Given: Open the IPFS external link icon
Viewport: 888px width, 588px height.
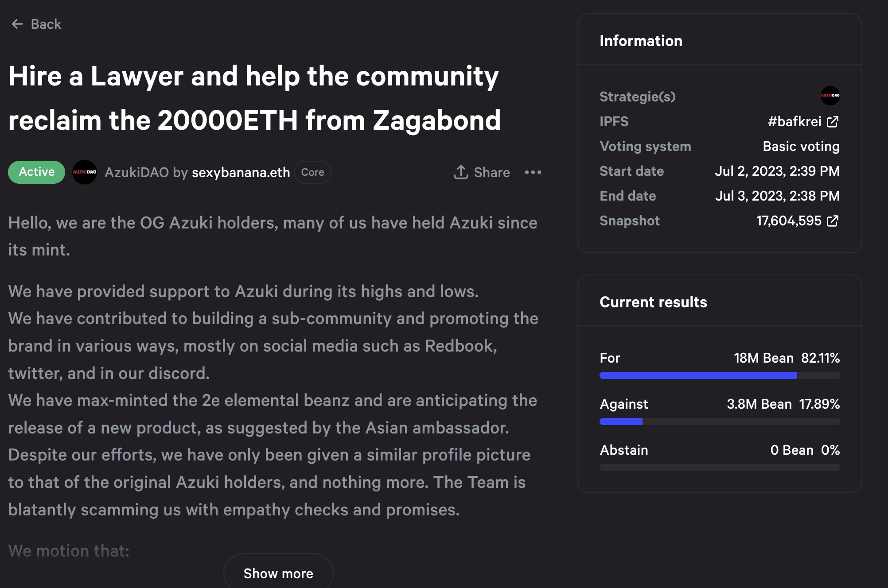Looking at the screenshot, I should click(x=833, y=122).
